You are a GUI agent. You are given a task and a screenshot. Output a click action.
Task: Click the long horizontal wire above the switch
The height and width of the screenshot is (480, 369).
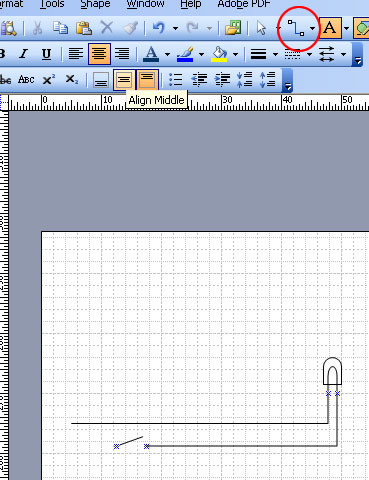[199, 423]
